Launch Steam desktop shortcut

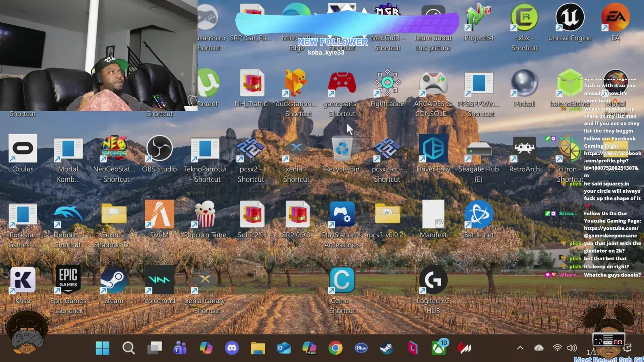114,281
